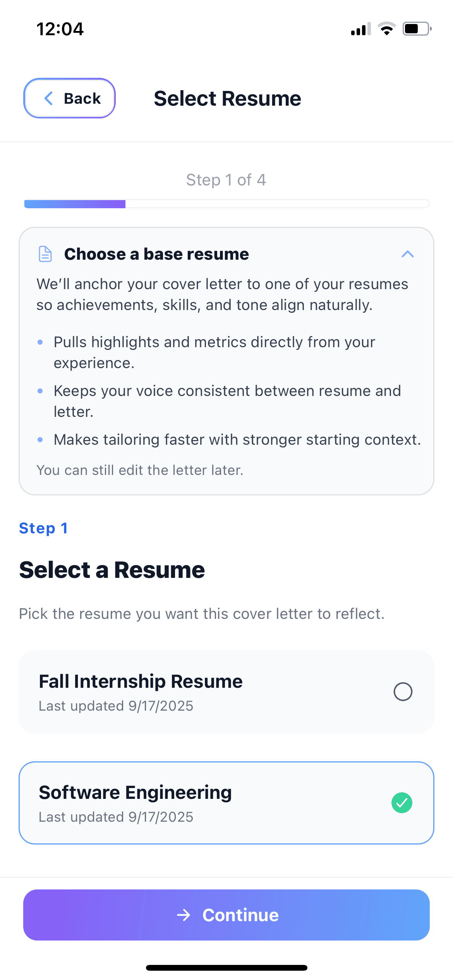Pick the Fall Internship Resume title
Screen dimensions: 453x980
[141, 681]
